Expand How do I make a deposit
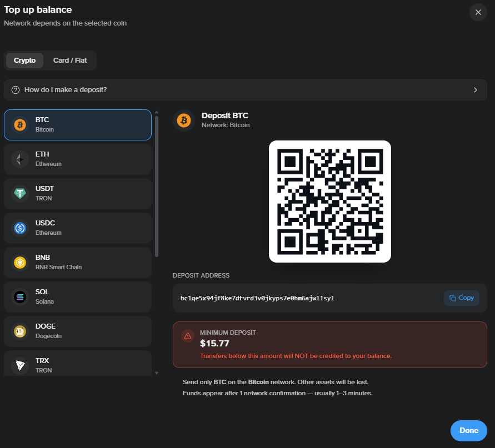The width and height of the screenshot is (495, 448). pyautogui.click(x=246, y=90)
